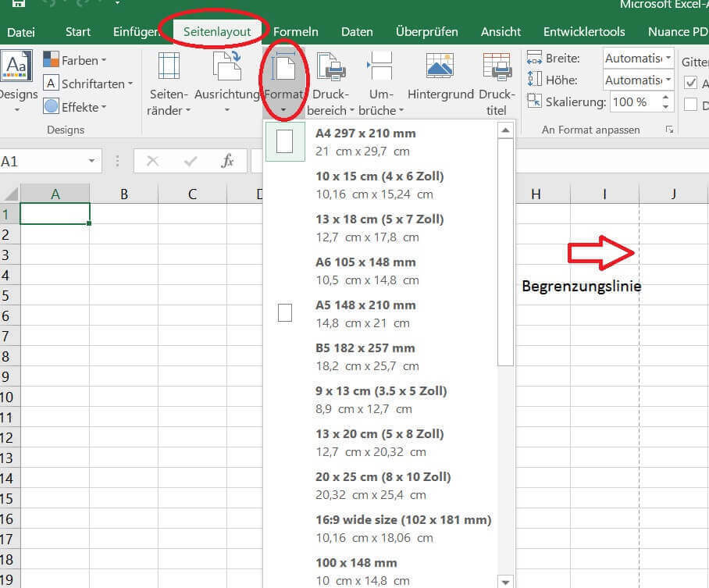Click the Breite width icon
Viewport: 709px width, 588px height.
[534, 58]
